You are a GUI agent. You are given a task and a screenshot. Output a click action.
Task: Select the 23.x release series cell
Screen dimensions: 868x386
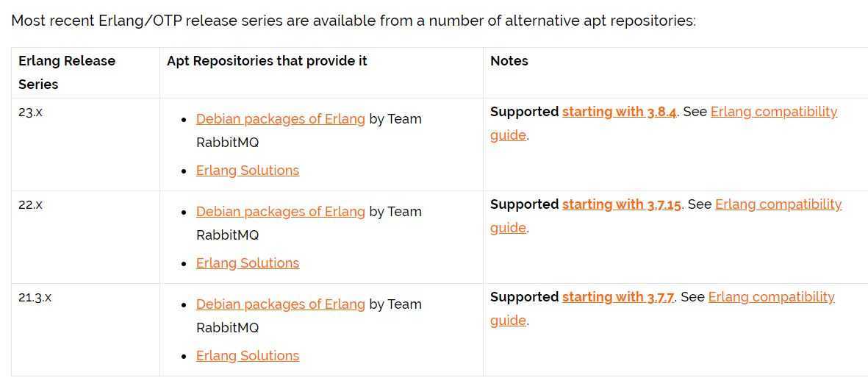[85, 145]
